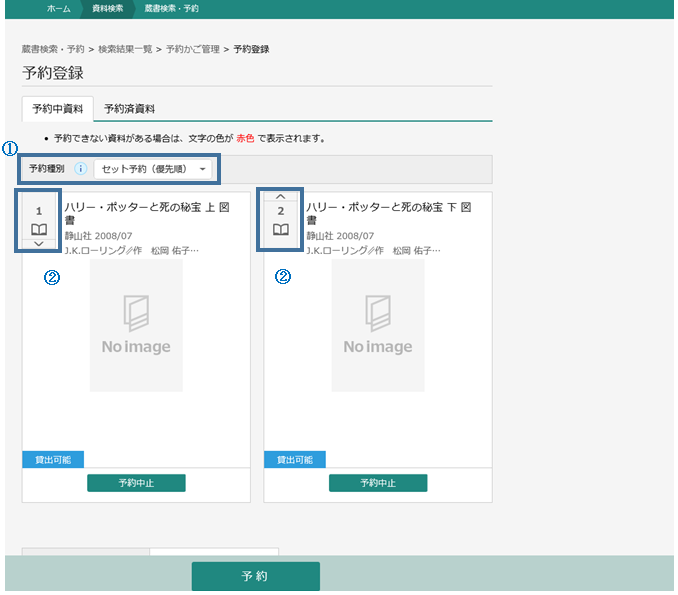This screenshot has height=595, width=678.
Task: Open title ハリー・ポッターと死の秘宝 下
Action: [389, 214]
